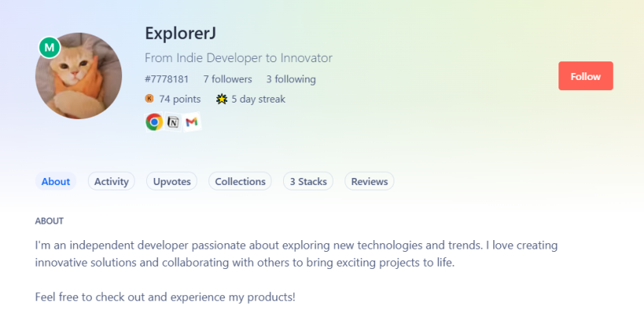Image resolution: width=644 pixels, height=331 pixels.
Task: Select the About tab
Action: pos(56,181)
